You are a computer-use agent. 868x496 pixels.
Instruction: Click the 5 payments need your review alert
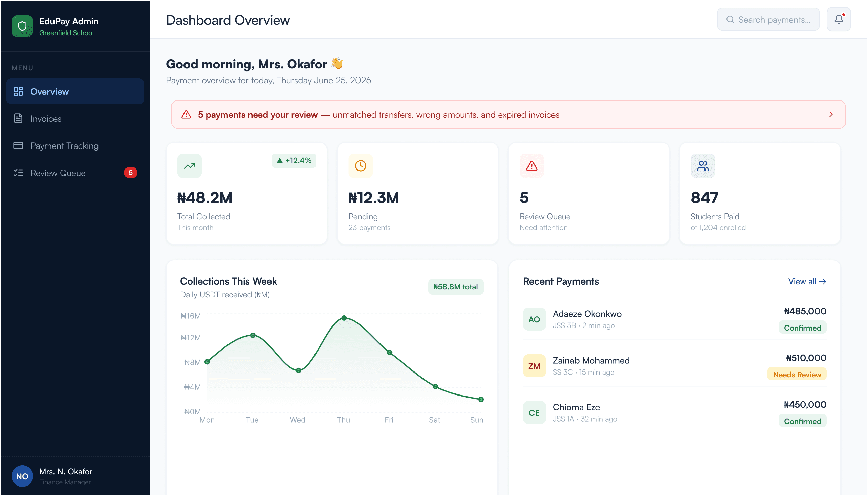(508, 114)
